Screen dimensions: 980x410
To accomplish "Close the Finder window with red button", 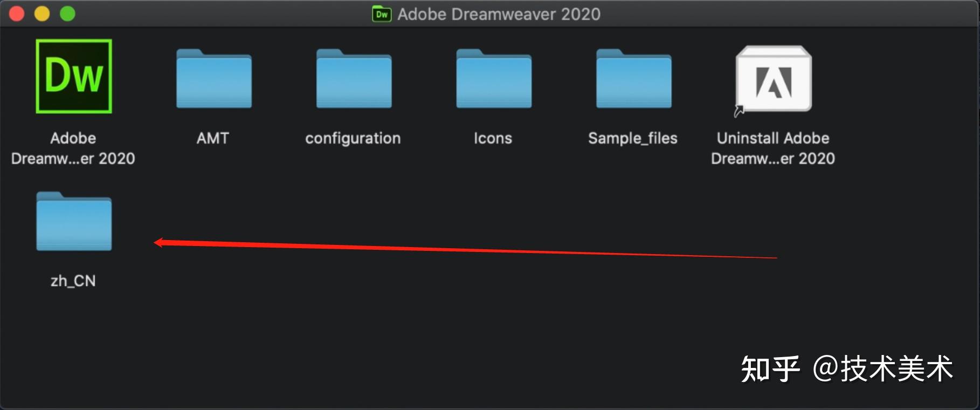I will tap(17, 14).
